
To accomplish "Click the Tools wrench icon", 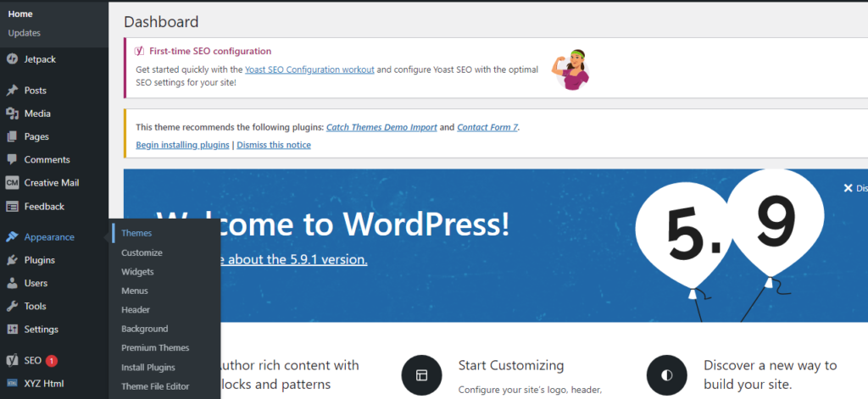I will (12, 306).
